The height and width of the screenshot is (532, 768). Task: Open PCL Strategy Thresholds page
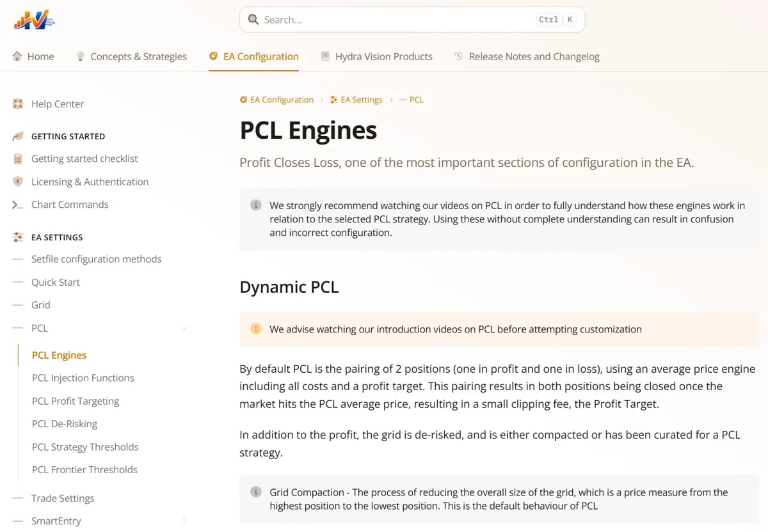coord(85,446)
